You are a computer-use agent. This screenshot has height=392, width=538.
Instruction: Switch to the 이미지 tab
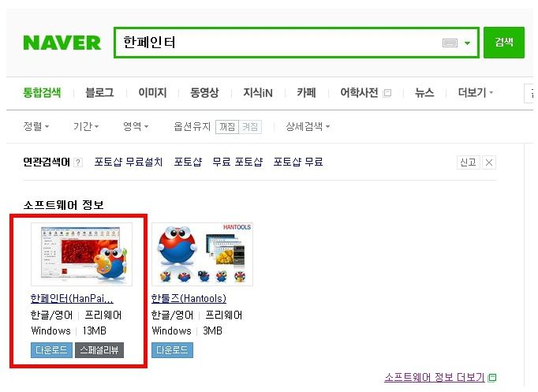[x=152, y=92]
